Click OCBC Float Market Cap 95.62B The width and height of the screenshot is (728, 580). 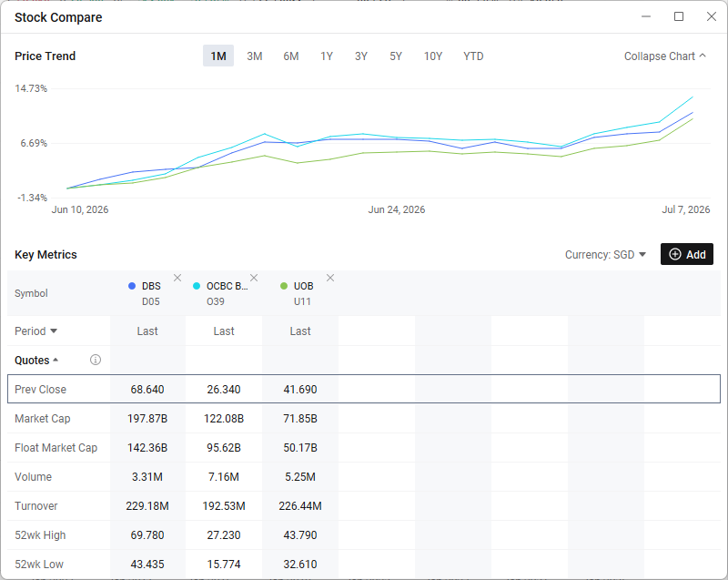224,448
